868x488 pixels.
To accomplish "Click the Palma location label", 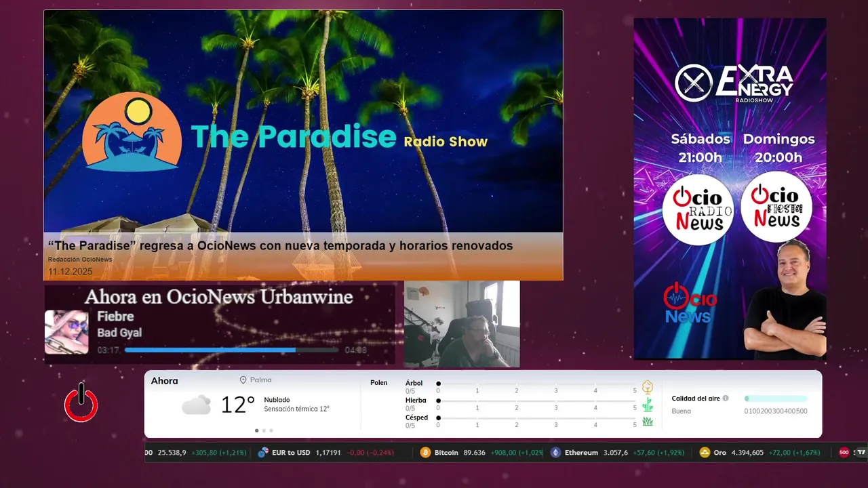I will click(x=260, y=380).
